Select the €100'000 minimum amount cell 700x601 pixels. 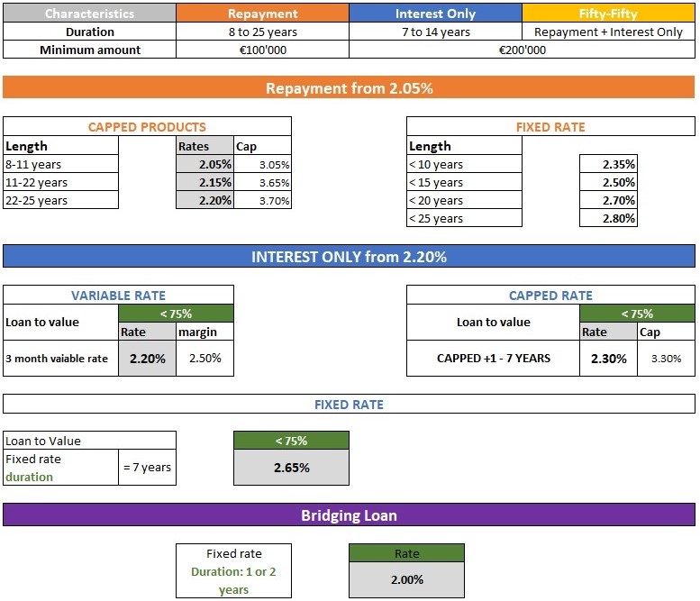click(x=262, y=50)
